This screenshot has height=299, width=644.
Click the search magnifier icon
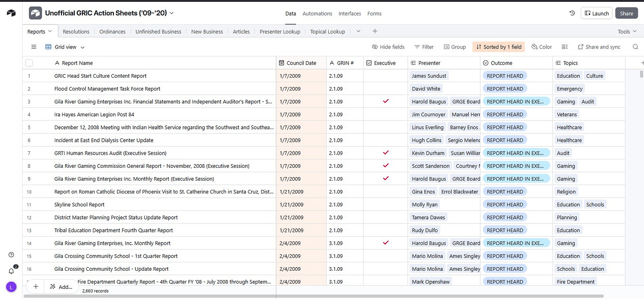636,47
